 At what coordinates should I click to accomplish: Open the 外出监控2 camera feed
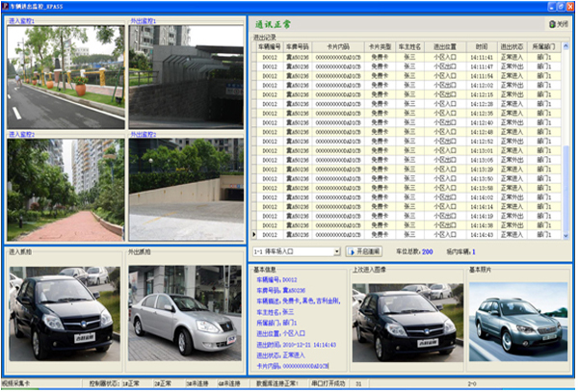coord(186,190)
